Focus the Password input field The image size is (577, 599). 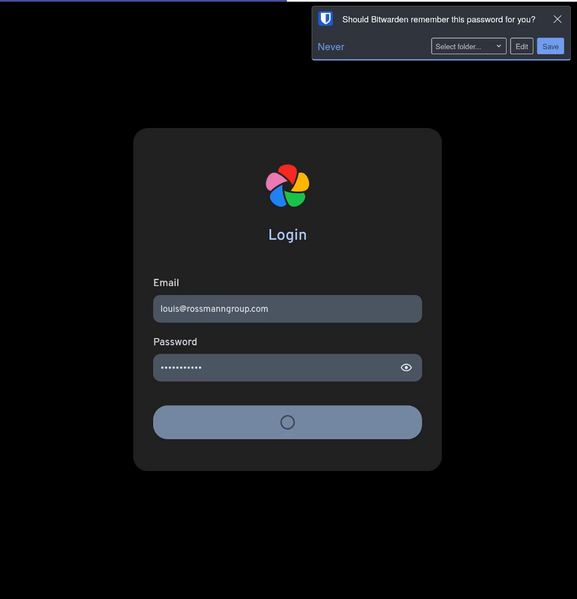point(287,367)
